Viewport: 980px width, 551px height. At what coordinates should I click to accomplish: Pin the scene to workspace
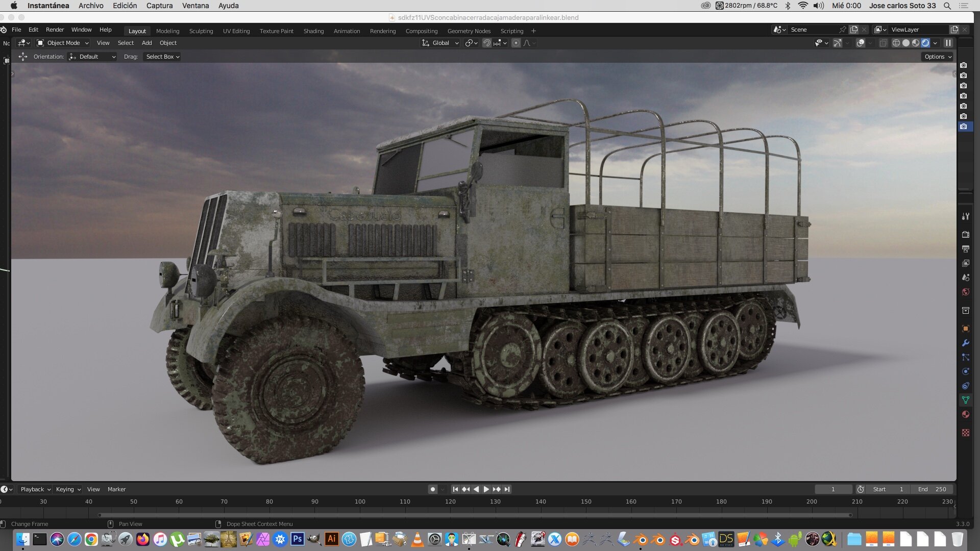point(842,30)
